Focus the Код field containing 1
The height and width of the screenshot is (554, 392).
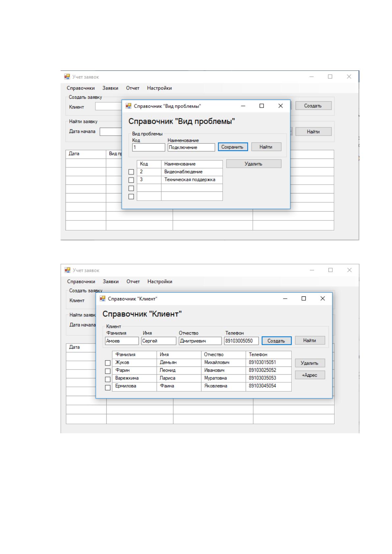pos(148,147)
